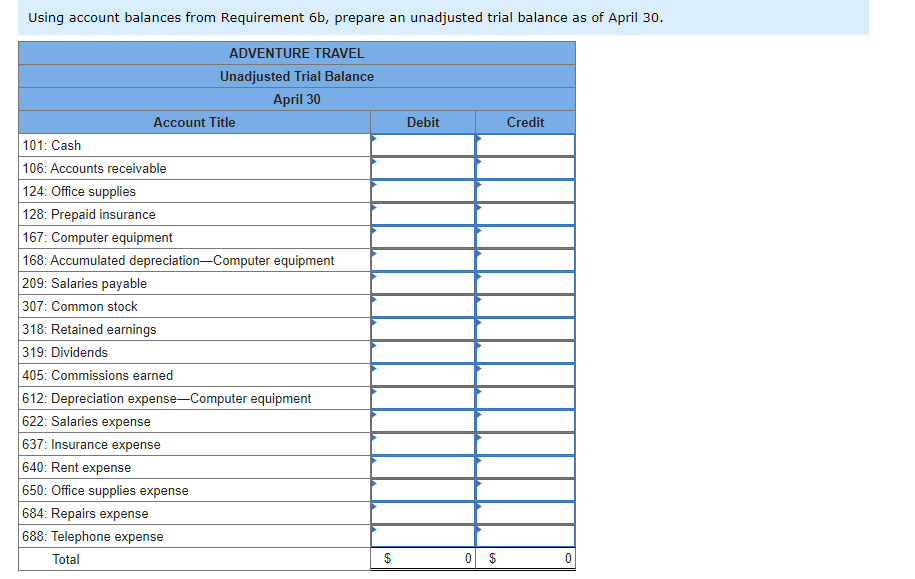Select the Debit cell for Accumulated depreciation
The width and height of the screenshot is (915, 579).
[x=422, y=260]
